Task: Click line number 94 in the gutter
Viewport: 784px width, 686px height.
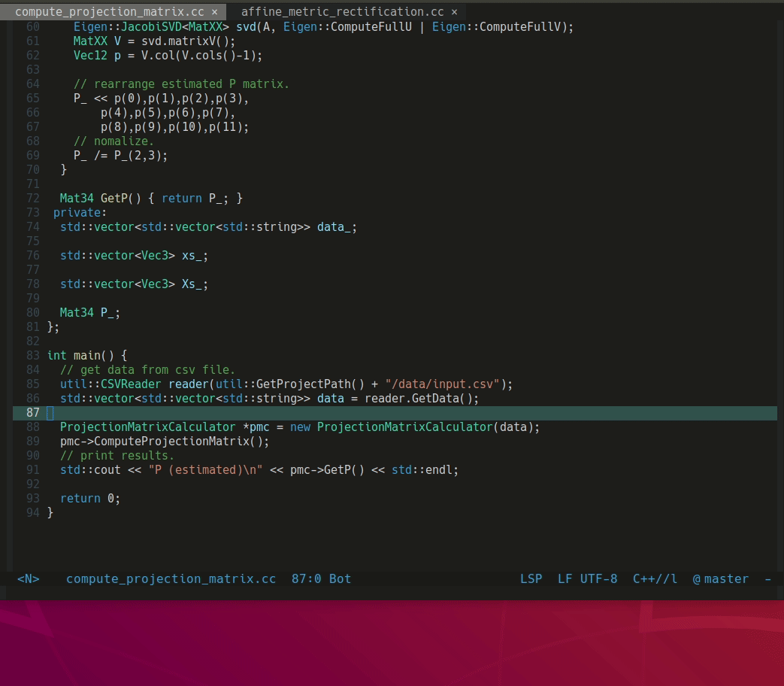Action: click(33, 513)
